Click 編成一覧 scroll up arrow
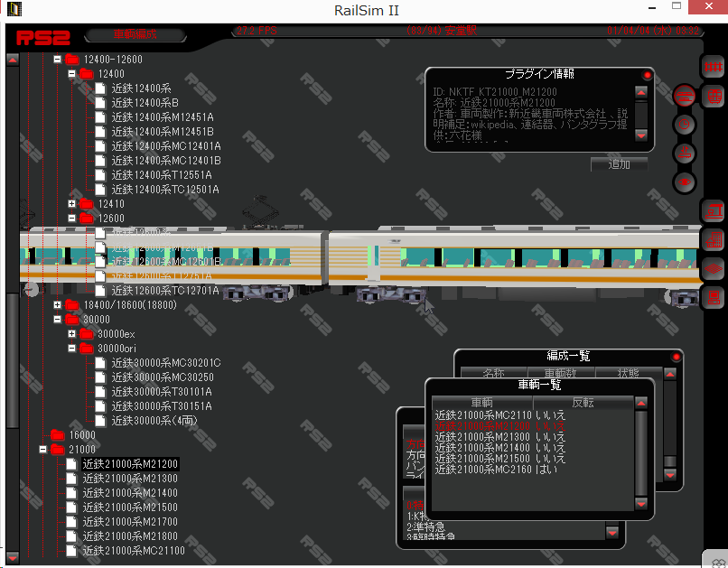Image resolution: width=728 pixels, height=568 pixels. pyautogui.click(x=669, y=374)
